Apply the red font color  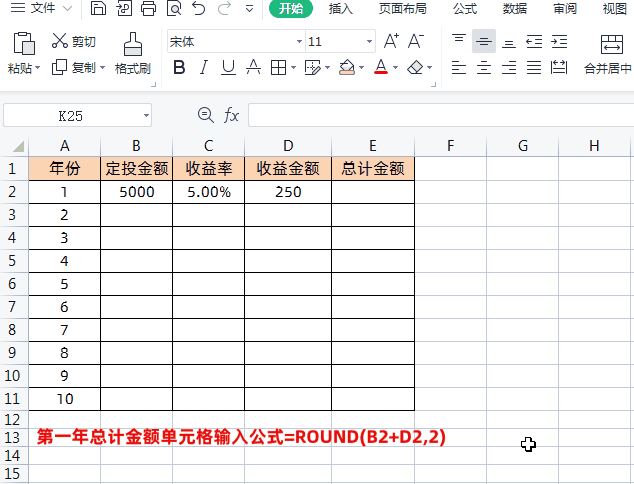(x=381, y=67)
